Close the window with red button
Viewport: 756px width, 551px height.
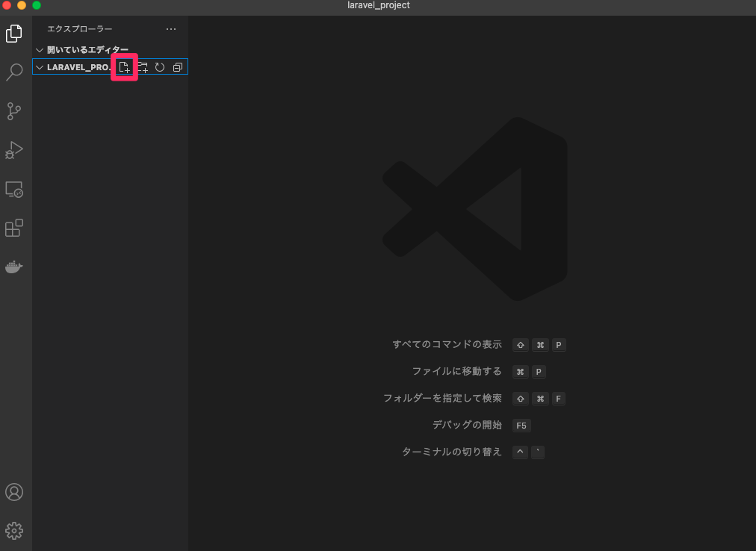pos(7,5)
